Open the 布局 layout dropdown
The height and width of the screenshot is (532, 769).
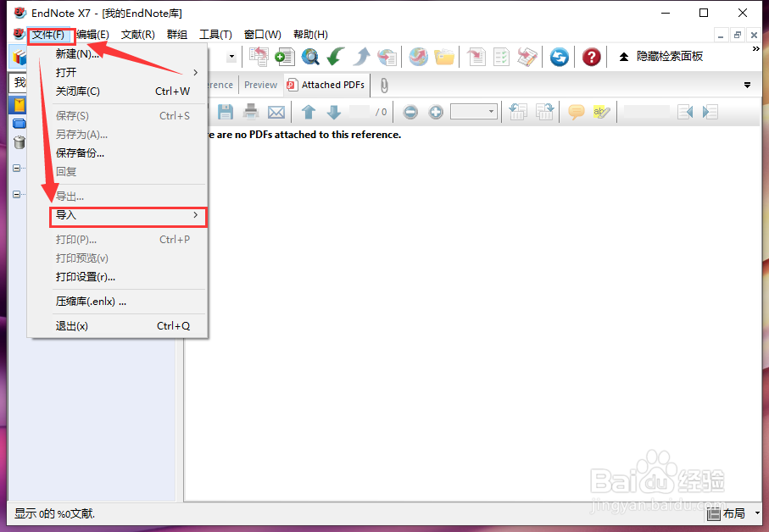pyautogui.click(x=734, y=513)
